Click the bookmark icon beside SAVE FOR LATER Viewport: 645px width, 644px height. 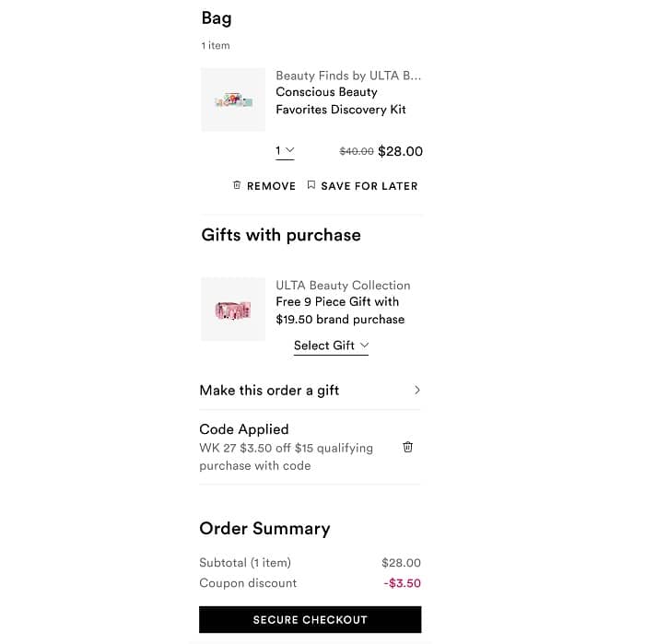tap(311, 185)
